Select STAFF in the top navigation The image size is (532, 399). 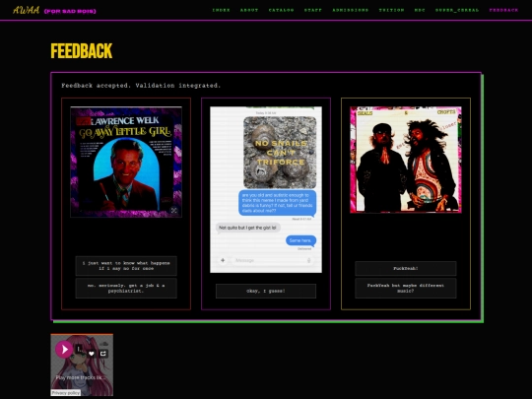point(313,10)
